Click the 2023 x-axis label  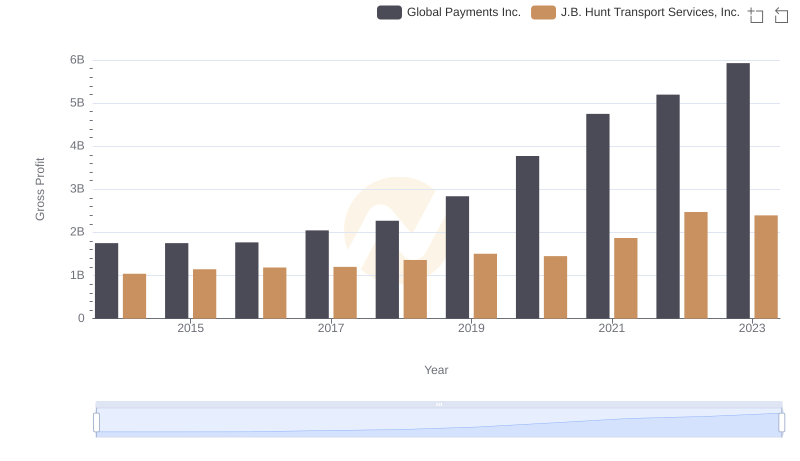point(752,328)
